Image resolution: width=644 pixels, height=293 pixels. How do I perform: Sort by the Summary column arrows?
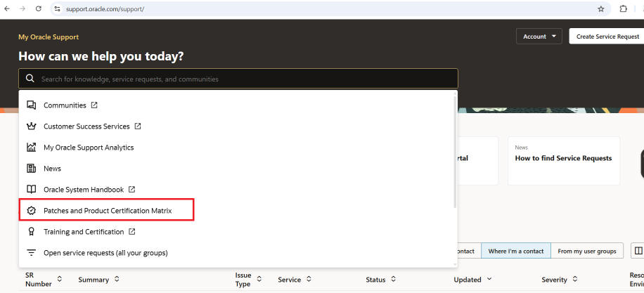point(117,279)
